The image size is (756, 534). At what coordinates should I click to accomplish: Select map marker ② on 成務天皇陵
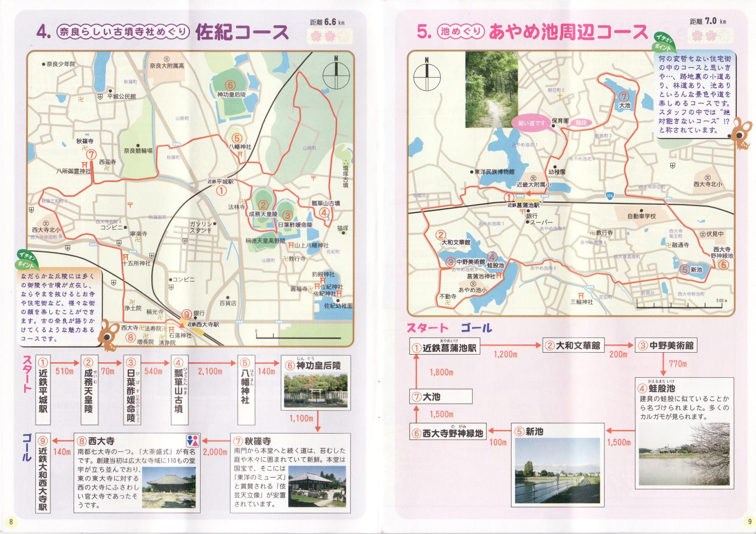coord(263,205)
